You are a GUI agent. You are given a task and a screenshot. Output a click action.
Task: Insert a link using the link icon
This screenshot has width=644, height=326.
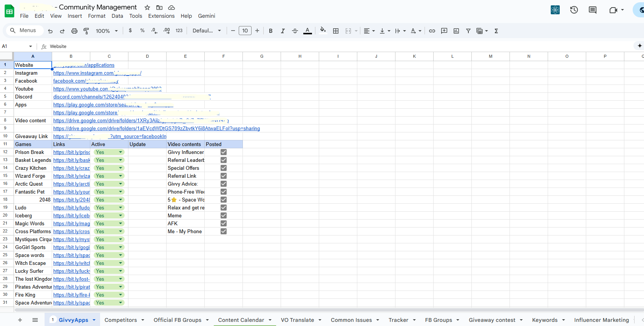point(432,31)
